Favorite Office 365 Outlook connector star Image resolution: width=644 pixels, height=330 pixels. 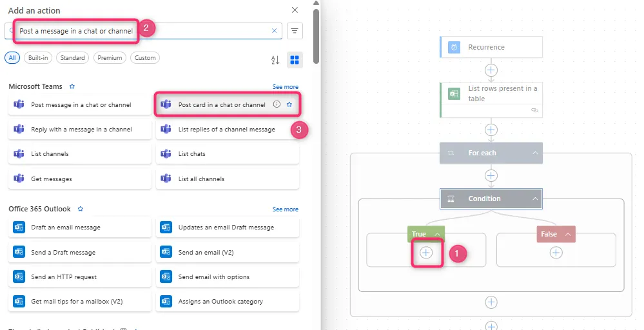[81, 209]
